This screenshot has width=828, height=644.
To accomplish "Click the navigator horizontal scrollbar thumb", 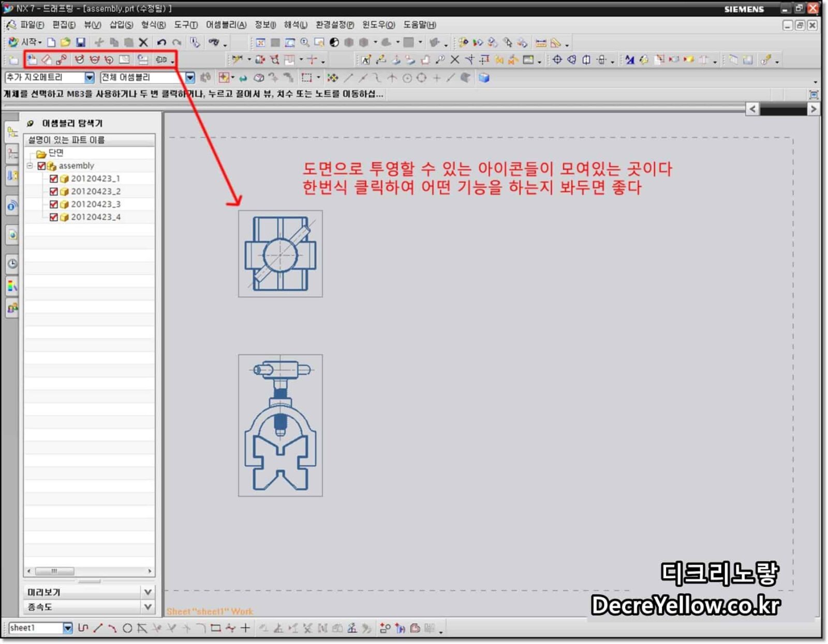I will [x=54, y=571].
